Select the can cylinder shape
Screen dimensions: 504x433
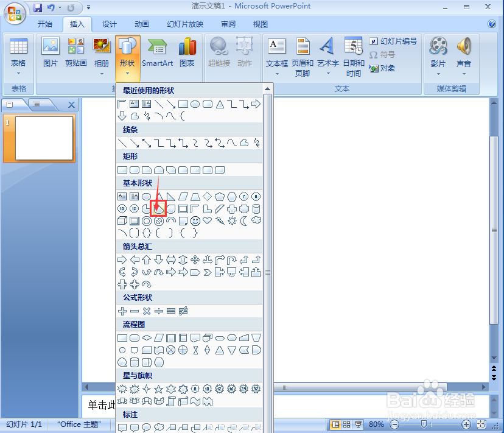[x=256, y=209]
